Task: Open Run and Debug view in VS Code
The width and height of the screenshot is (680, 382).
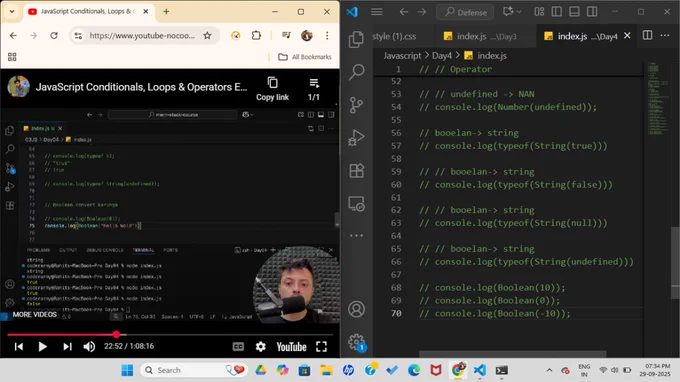Action: point(356,138)
